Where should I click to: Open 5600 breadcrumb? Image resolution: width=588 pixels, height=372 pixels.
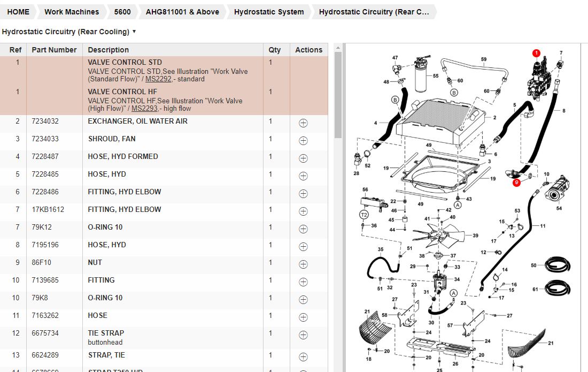click(x=122, y=12)
